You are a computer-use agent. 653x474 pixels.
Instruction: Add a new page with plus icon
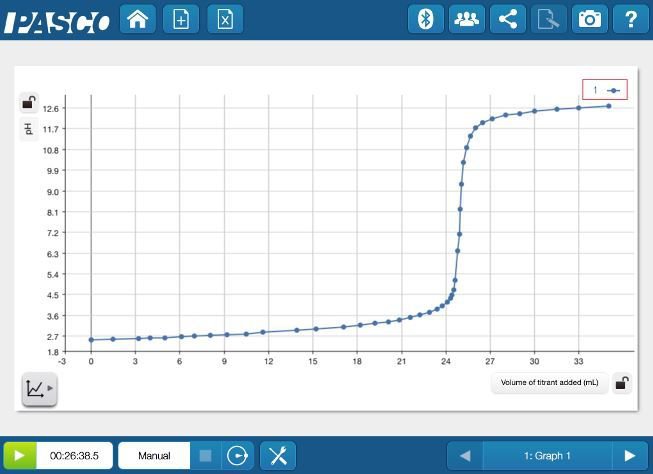point(181,19)
